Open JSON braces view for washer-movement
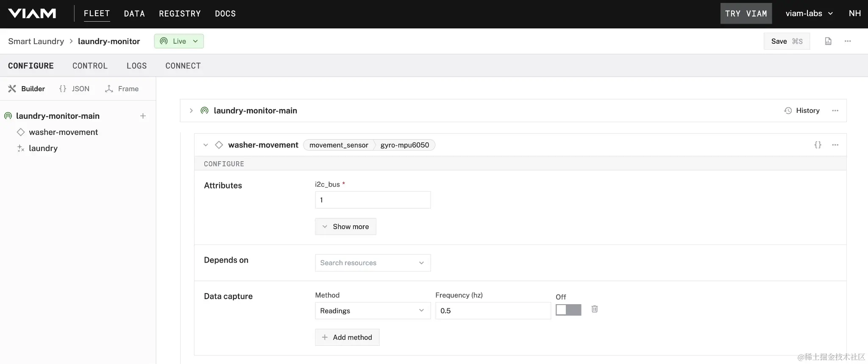Screen dimensions: 868x364 coord(818,145)
